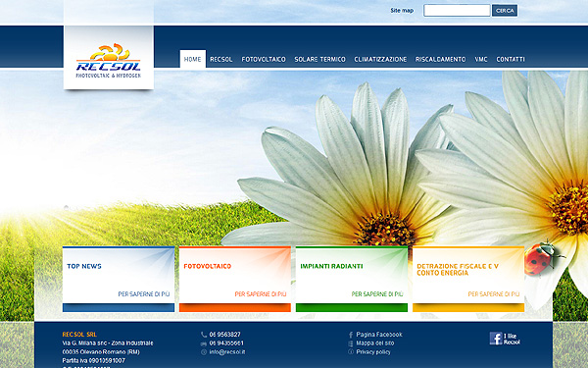Open the Climatizzazione section
The image size is (588, 368).
click(380, 59)
